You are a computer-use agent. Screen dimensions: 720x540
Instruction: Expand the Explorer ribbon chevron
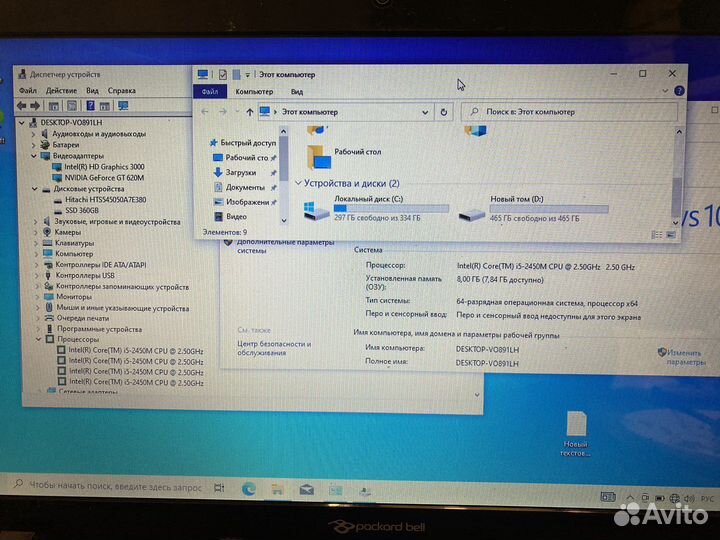coord(665,91)
